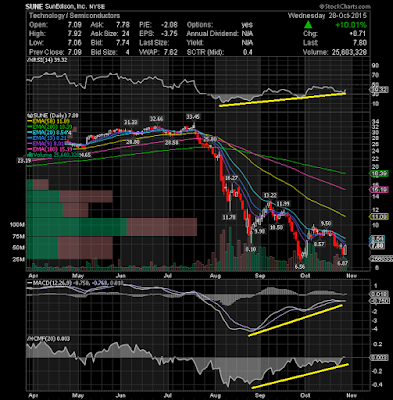
Task: Click the 11.78 low price label
Action: [229, 217]
